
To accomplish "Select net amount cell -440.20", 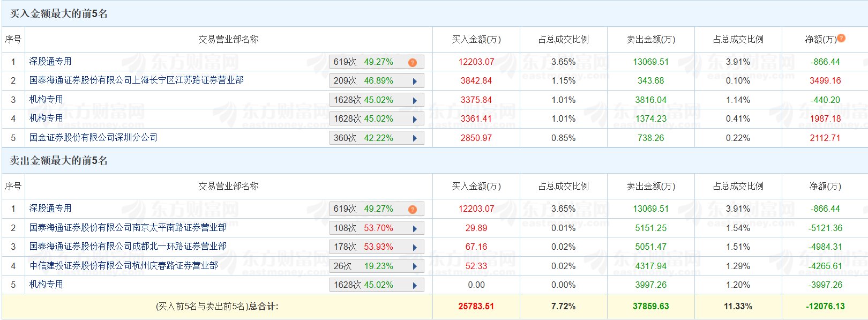I will [825, 100].
